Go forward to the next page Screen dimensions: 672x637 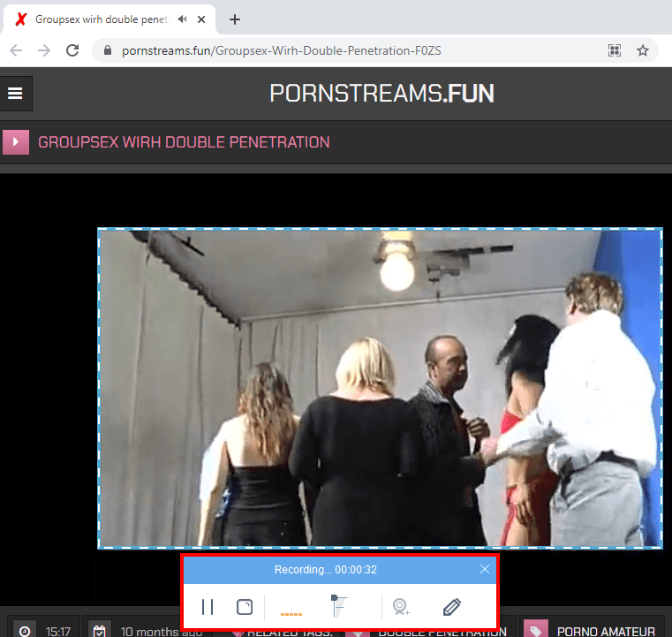44,50
